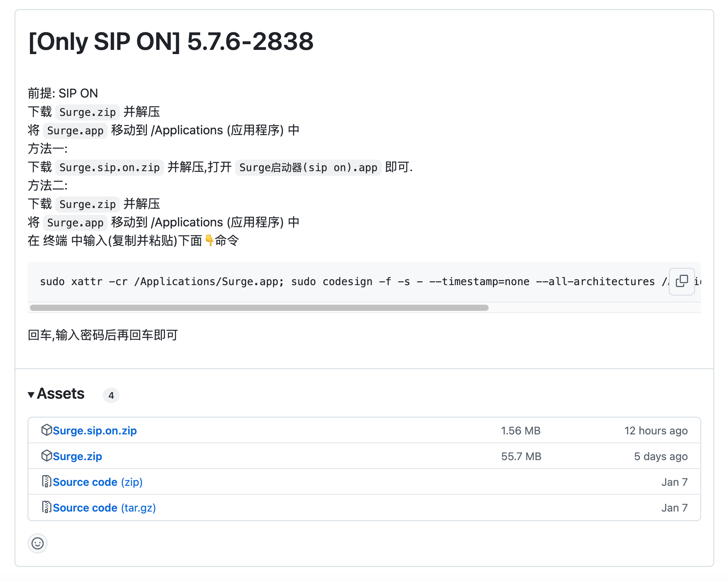
Task: Click the assets count badge showing 4
Action: [111, 395]
